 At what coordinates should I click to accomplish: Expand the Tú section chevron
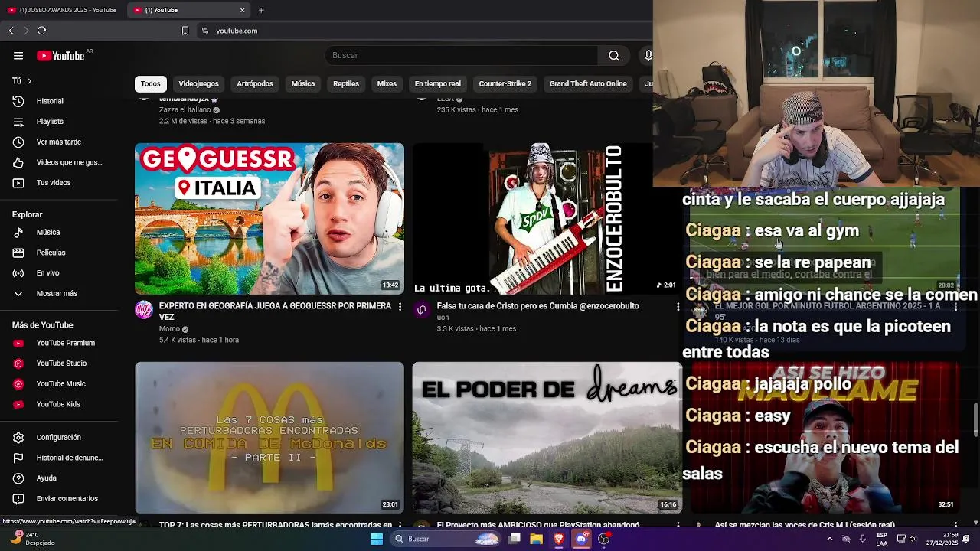tap(29, 81)
